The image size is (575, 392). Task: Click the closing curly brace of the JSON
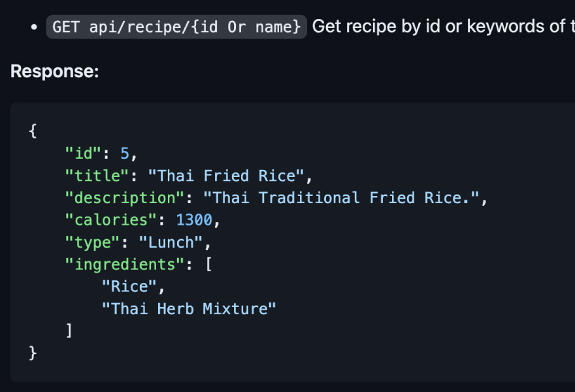tap(33, 353)
